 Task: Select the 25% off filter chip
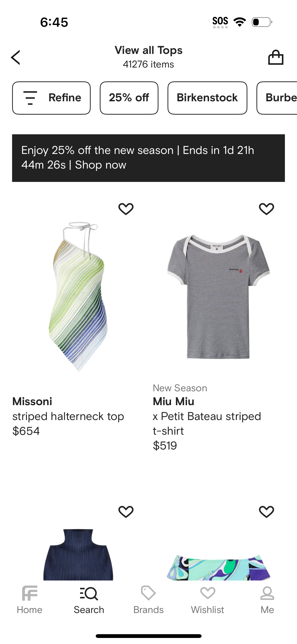pyautogui.click(x=129, y=98)
